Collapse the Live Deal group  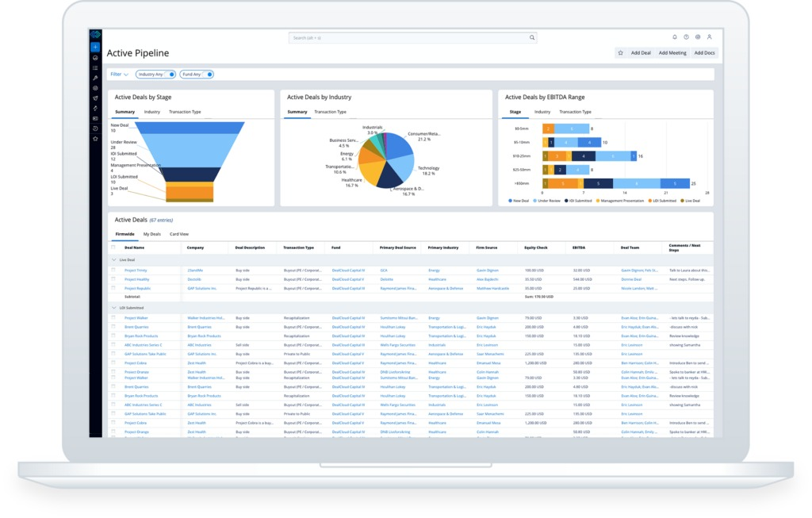(113, 259)
